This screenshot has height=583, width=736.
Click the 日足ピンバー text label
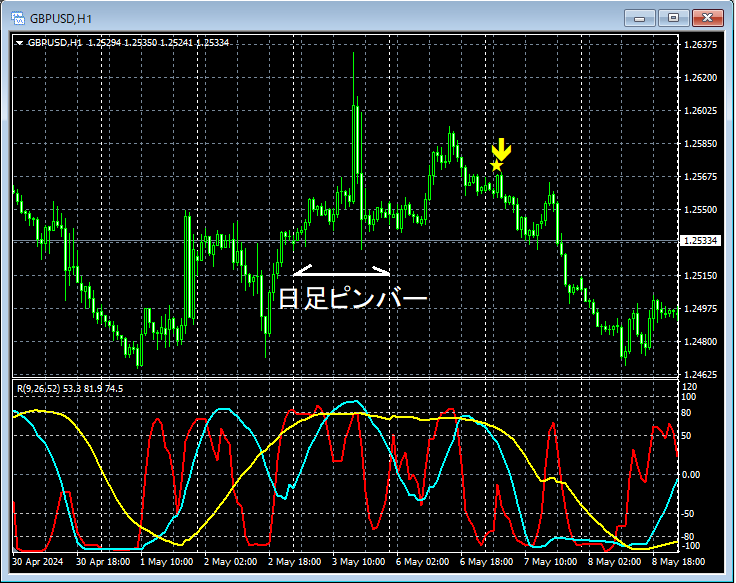click(353, 299)
